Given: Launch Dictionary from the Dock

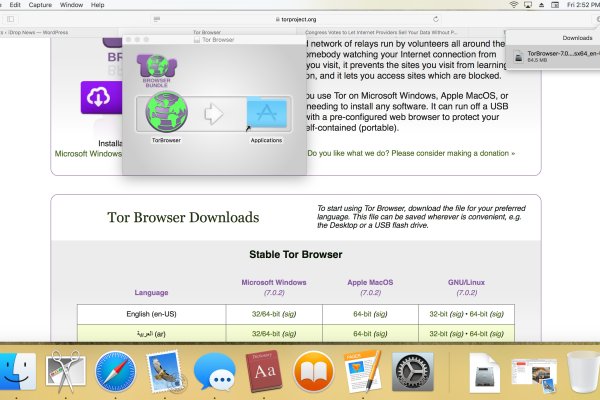Looking at the screenshot, I should tap(264, 372).
